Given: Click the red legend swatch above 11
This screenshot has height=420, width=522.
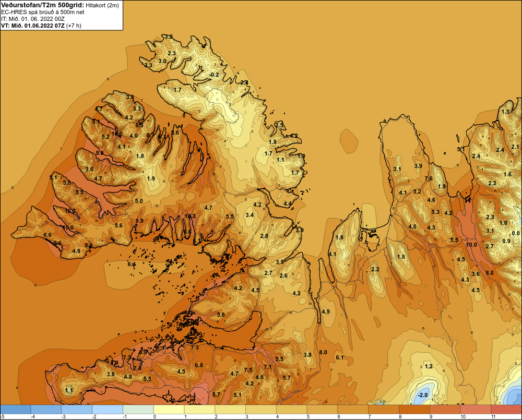Looking at the screenshot, I should click(x=506, y=410).
